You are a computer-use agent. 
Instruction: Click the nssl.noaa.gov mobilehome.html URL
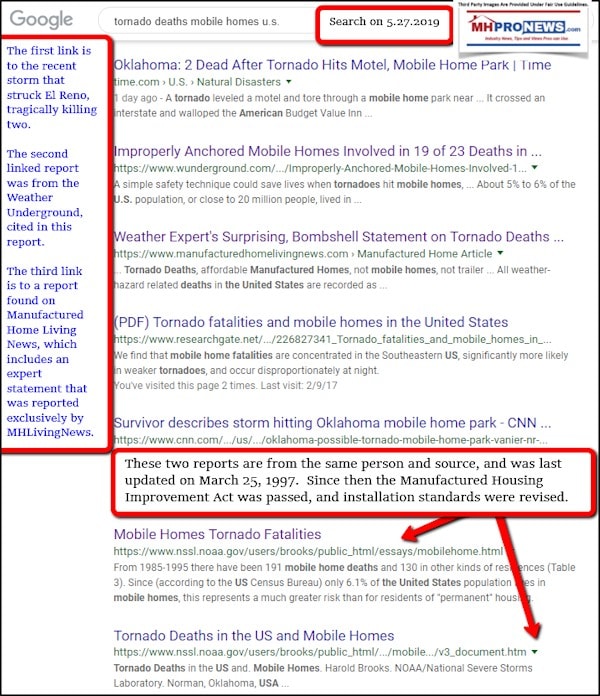308,551
